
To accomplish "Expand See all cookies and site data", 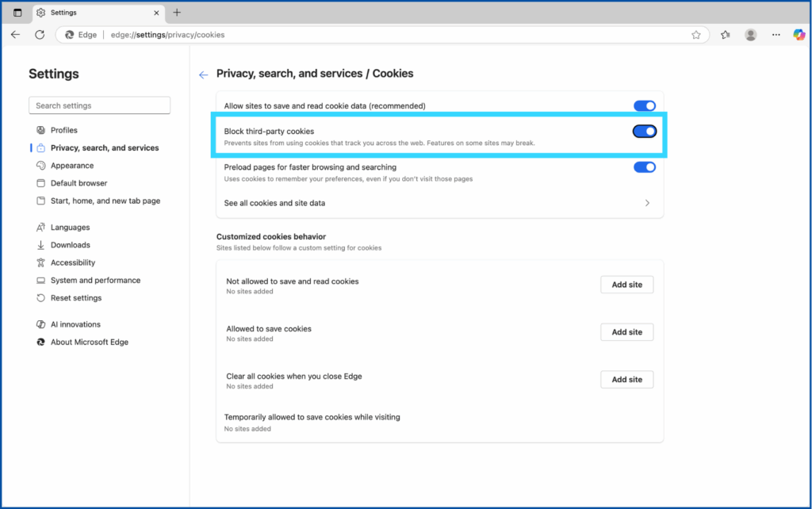I will click(647, 204).
